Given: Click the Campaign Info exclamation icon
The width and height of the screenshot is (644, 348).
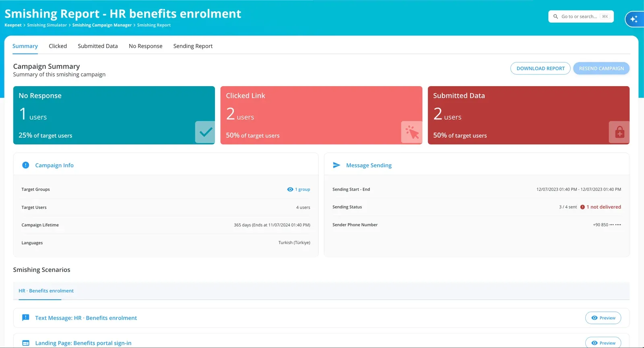Looking at the screenshot, I should click(26, 165).
